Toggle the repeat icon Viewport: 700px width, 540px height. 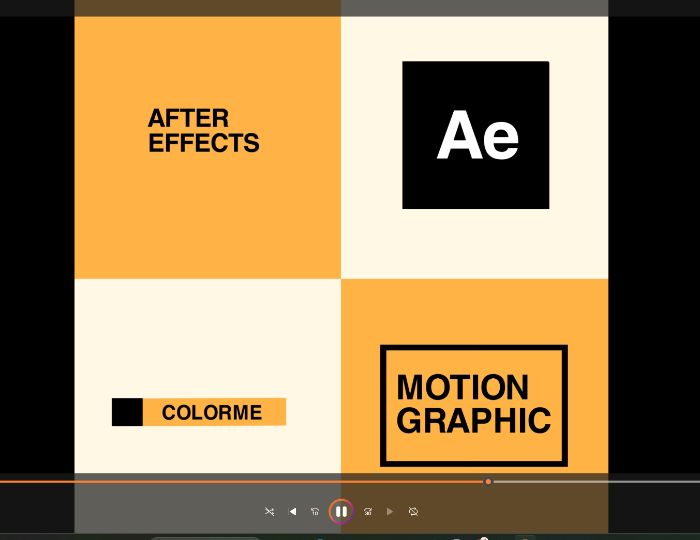coord(413,511)
